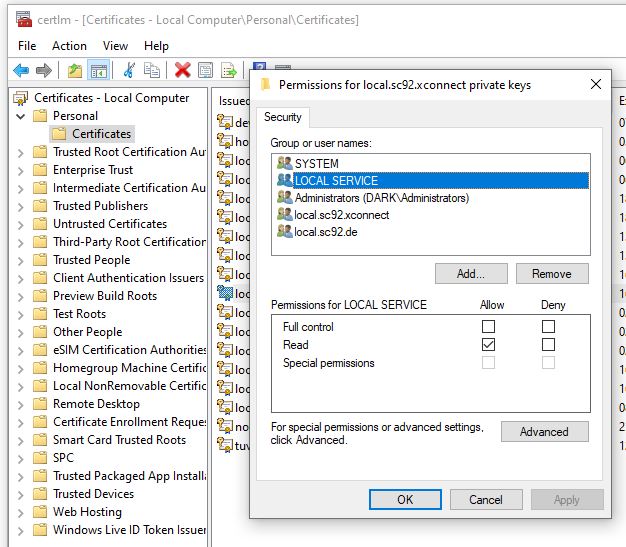Select Administrators (DARK\Administrators) in the user list
626x547 pixels.
[381, 198]
